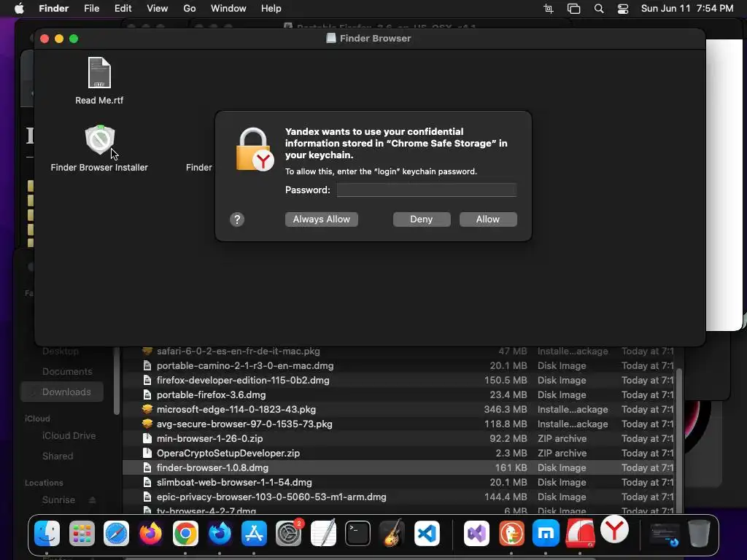Viewport: 747px width, 560px height.
Task: Open the File menu
Action: (x=91, y=9)
